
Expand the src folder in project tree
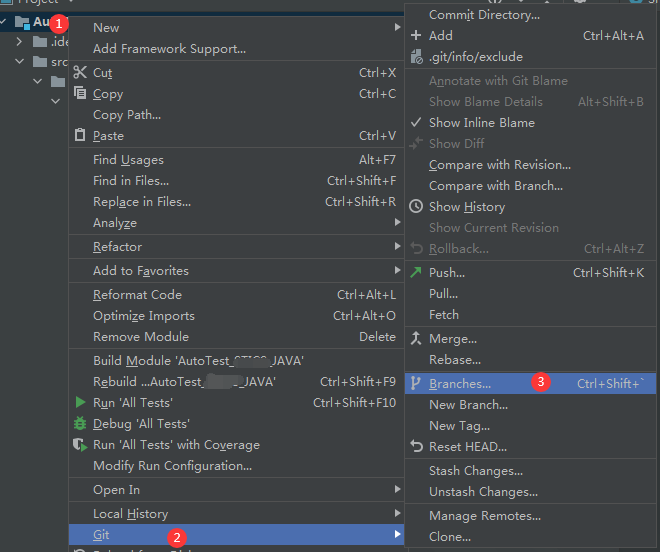(19, 62)
